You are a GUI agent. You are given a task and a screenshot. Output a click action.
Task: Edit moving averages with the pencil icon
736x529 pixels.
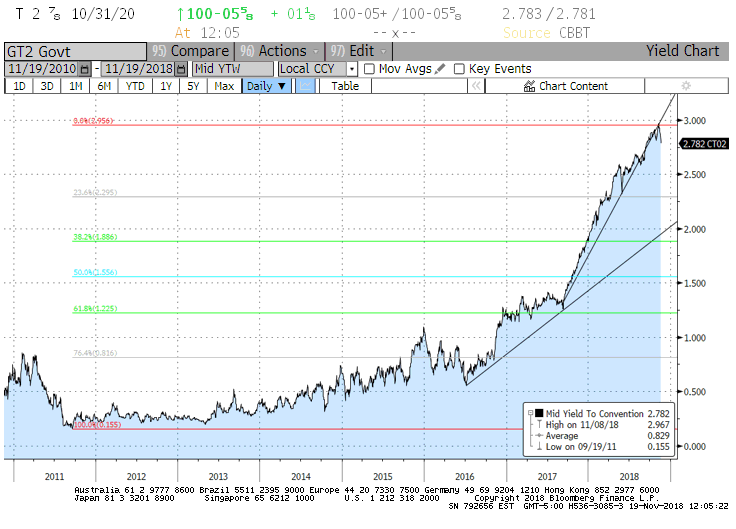(x=440, y=69)
